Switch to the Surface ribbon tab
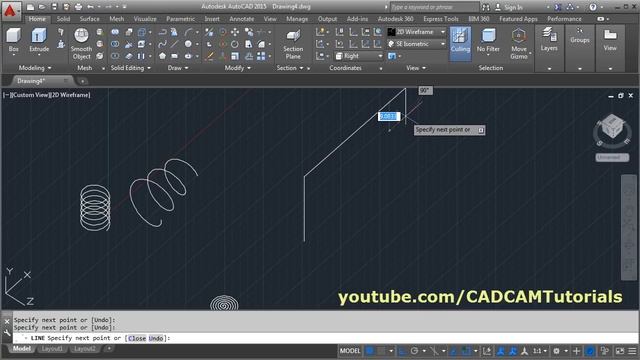The width and height of the screenshot is (640, 360). pos(89,19)
